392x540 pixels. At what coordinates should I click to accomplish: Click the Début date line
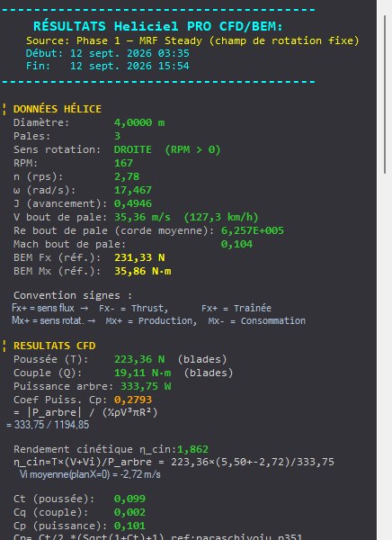[107, 53]
